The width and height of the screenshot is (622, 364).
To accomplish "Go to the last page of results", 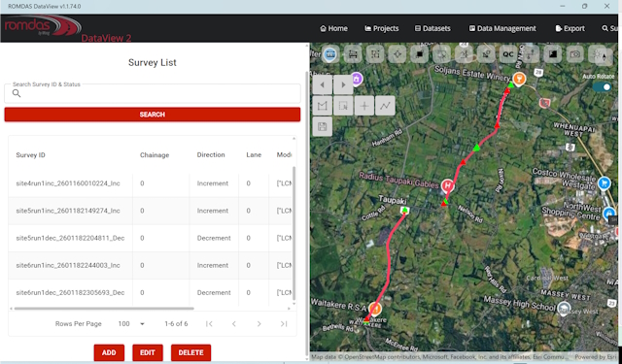I will (284, 323).
